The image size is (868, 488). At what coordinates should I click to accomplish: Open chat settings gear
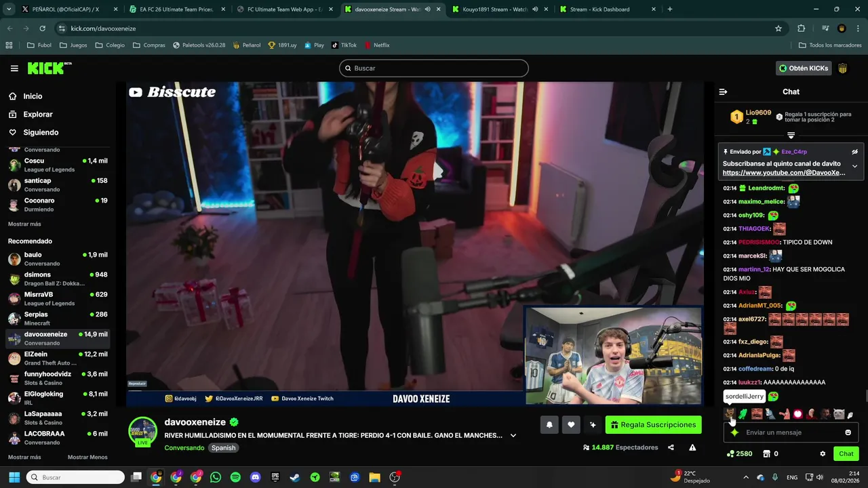tap(823, 454)
